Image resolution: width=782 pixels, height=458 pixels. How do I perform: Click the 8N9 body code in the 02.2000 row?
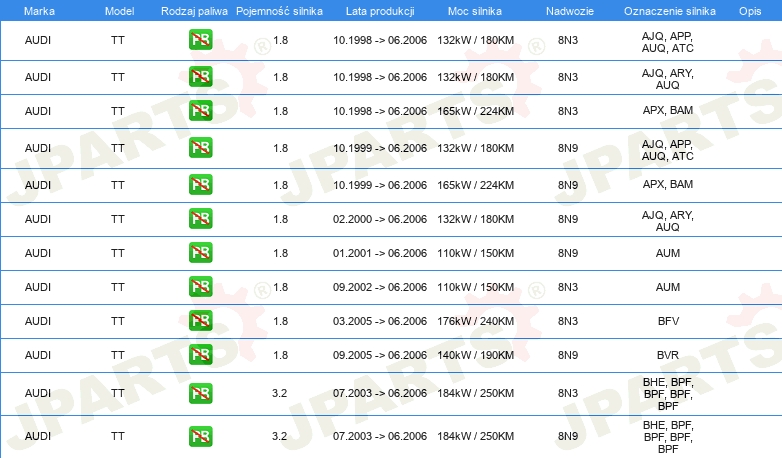[568, 219]
